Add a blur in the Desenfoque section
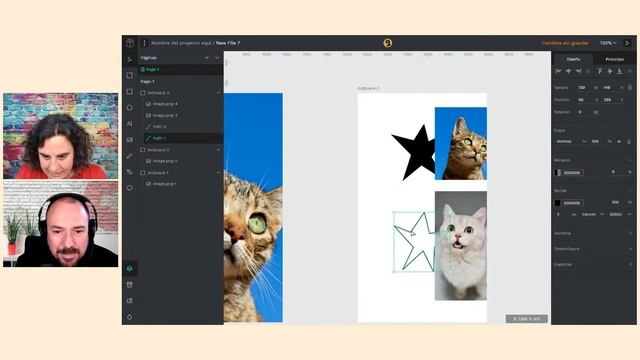640x360 pixels. click(x=630, y=249)
